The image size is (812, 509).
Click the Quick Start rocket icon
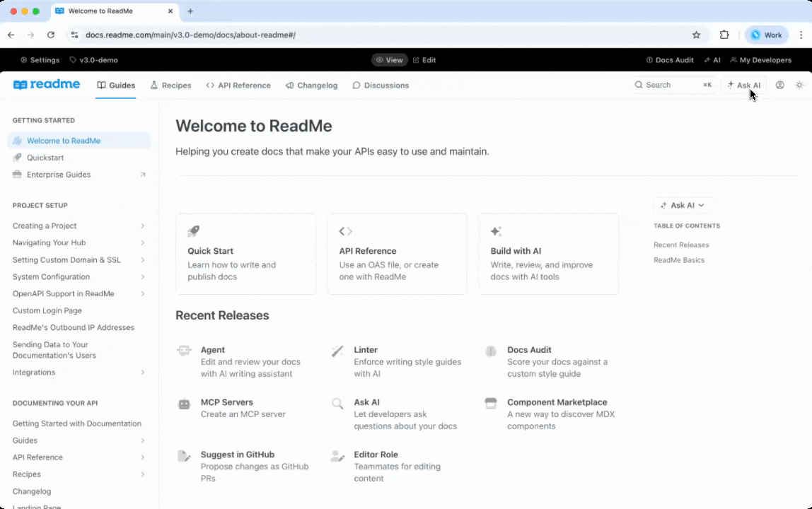tap(194, 231)
